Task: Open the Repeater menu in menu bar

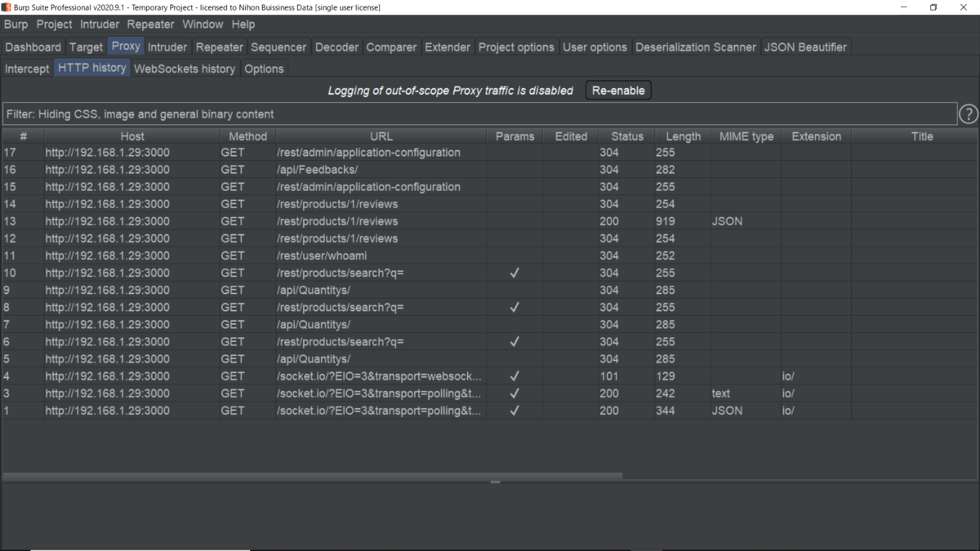Action: (150, 24)
